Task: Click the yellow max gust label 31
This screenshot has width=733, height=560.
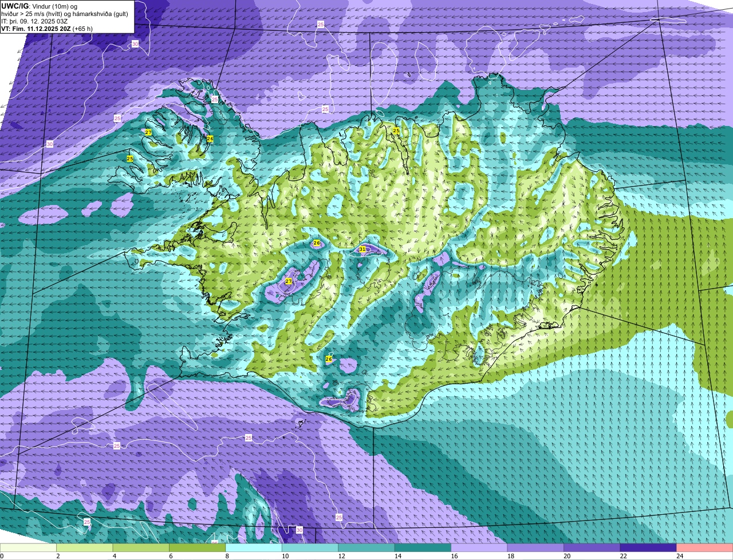Action: coord(362,249)
